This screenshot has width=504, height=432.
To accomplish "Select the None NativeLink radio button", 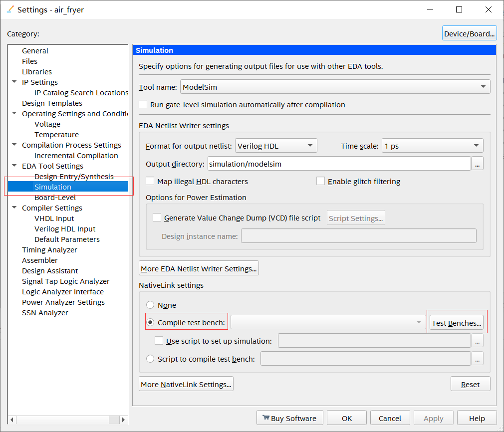I will pos(150,305).
